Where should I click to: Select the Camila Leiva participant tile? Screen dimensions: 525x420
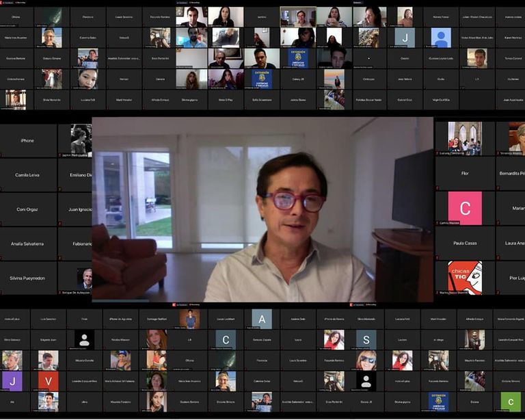(x=28, y=175)
